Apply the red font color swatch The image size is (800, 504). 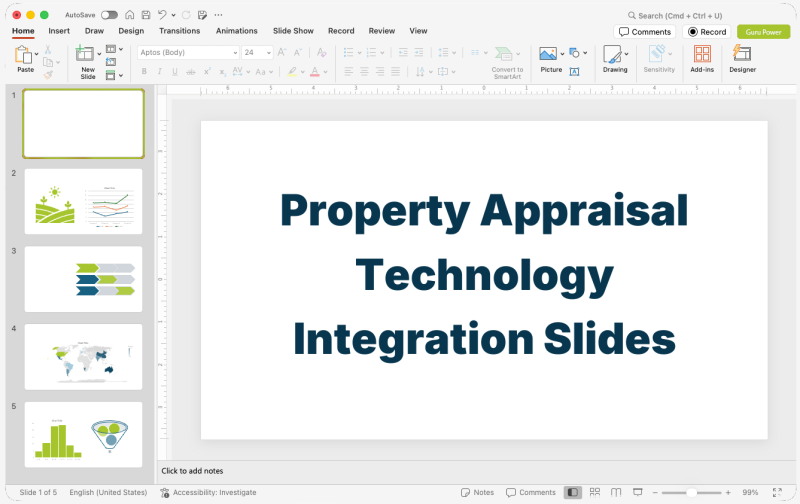(x=315, y=72)
